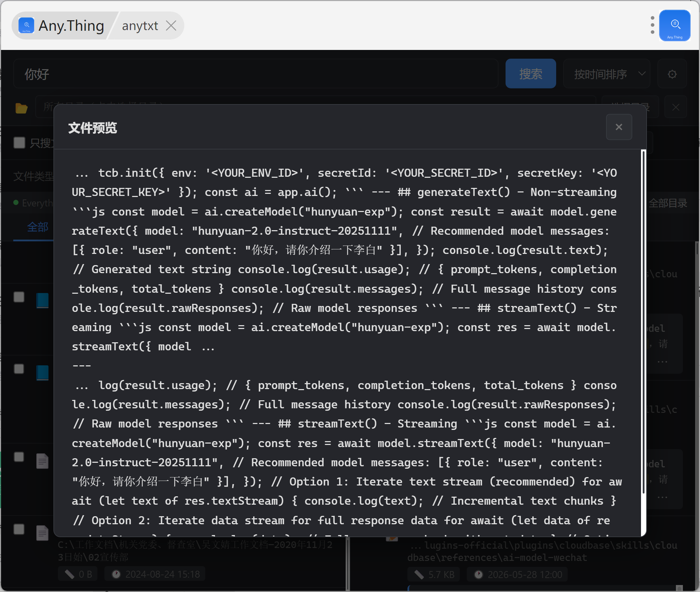Click the 文件预览 dialog title
The width and height of the screenshot is (700, 592).
coord(93,128)
